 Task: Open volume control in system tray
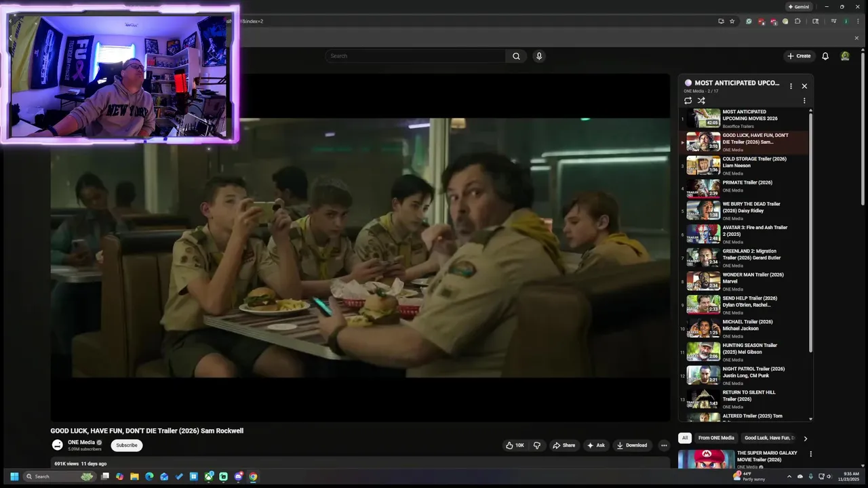point(829,476)
